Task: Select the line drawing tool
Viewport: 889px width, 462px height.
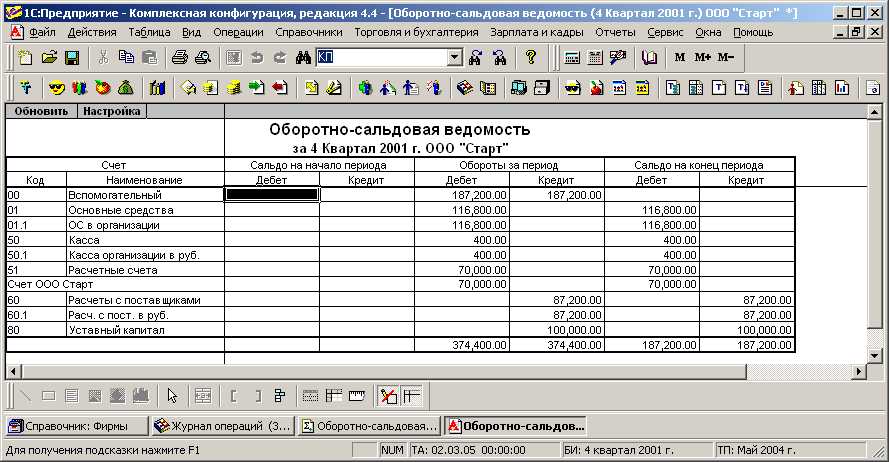Action: coord(26,396)
